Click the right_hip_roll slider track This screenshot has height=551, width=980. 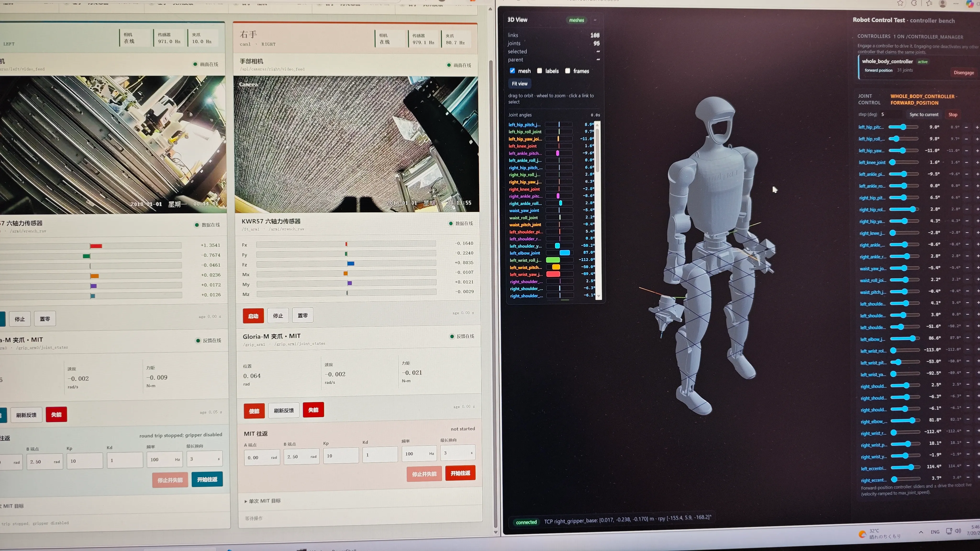point(905,209)
